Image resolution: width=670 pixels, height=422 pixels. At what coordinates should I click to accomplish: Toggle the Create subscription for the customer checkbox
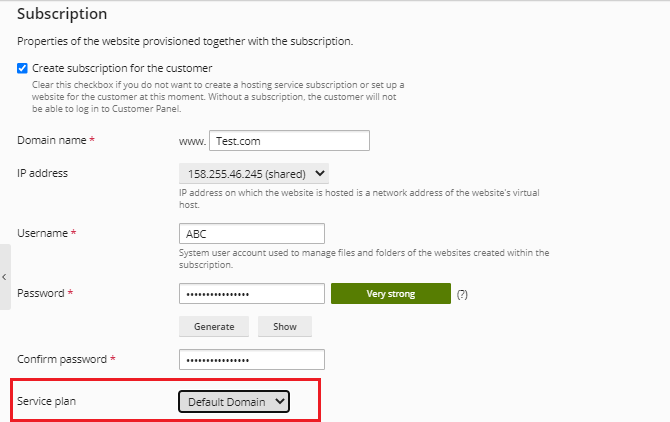23,68
